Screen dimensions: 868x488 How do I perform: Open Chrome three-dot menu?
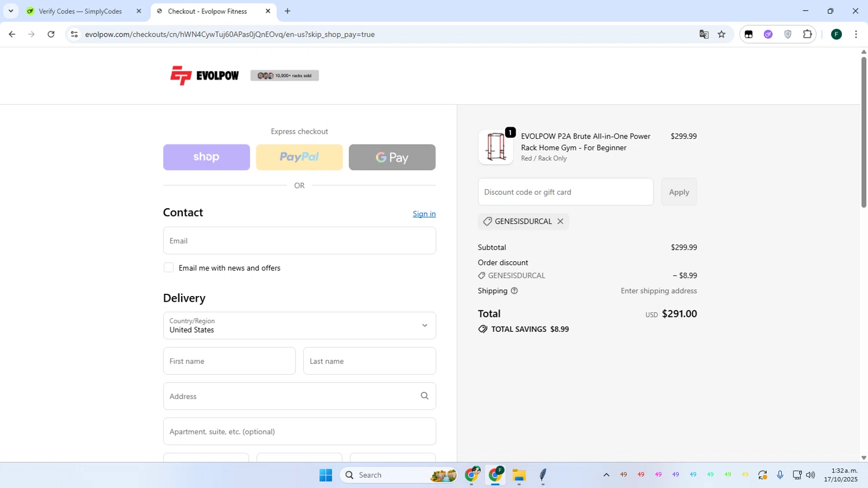tap(856, 34)
